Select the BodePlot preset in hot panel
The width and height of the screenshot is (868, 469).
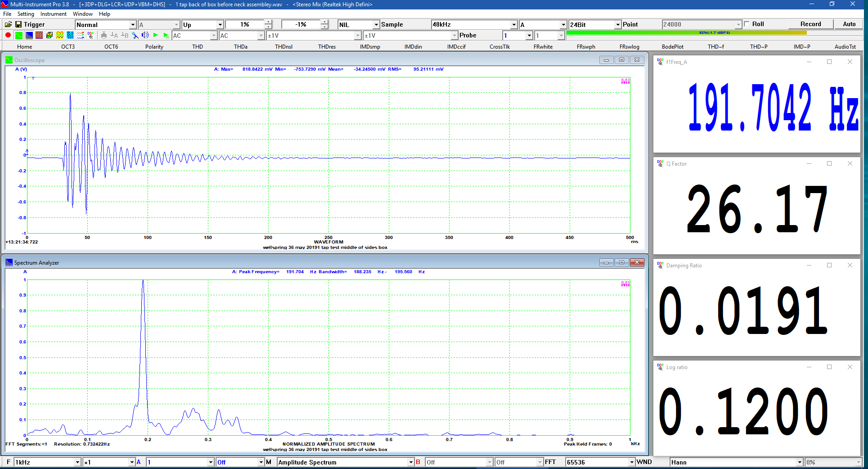(x=672, y=47)
